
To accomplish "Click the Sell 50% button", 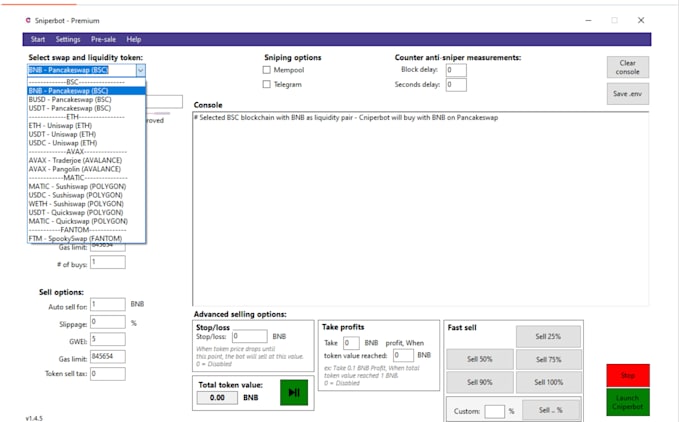I will (x=480, y=359).
